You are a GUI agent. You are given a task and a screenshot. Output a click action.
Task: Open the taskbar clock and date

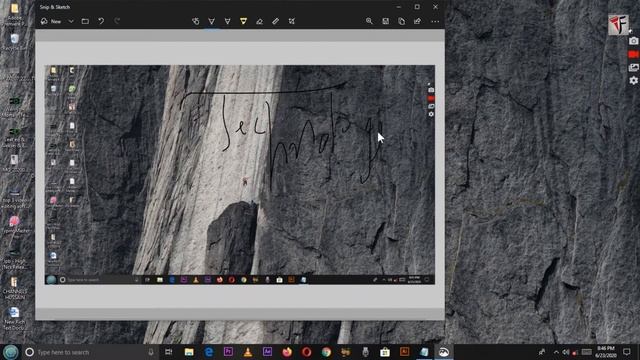click(606, 352)
